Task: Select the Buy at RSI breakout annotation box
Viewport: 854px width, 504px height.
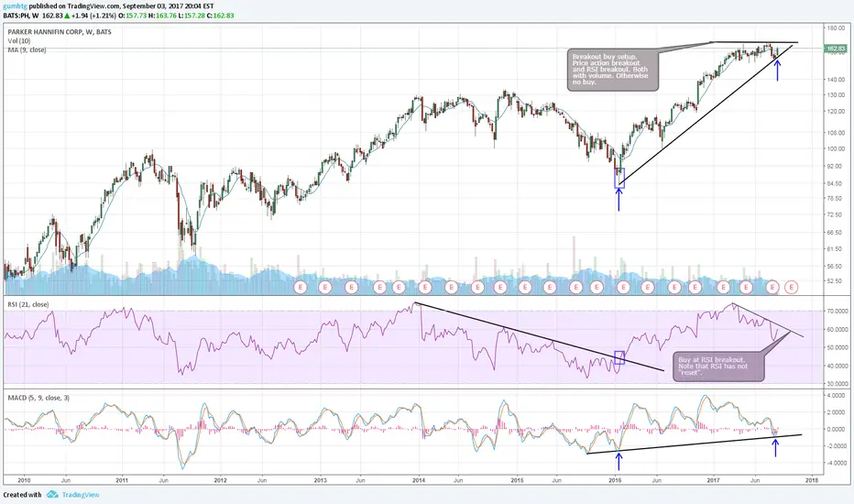Action: pos(718,367)
